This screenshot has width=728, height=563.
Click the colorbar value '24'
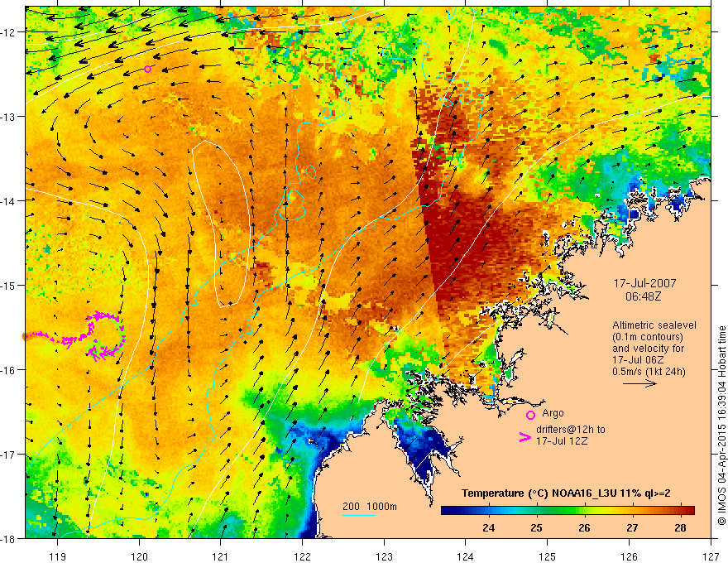pos(488,528)
